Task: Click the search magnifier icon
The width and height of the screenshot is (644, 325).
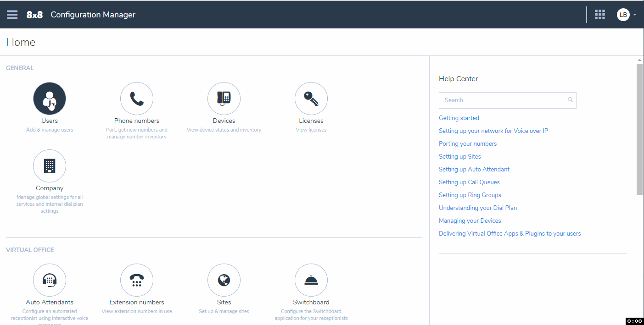Action: [570, 100]
